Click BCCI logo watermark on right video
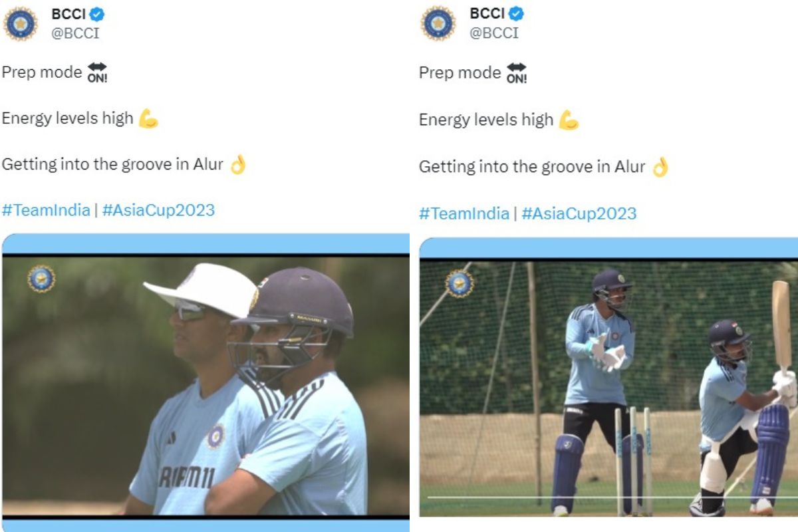798x532 pixels. point(460,283)
